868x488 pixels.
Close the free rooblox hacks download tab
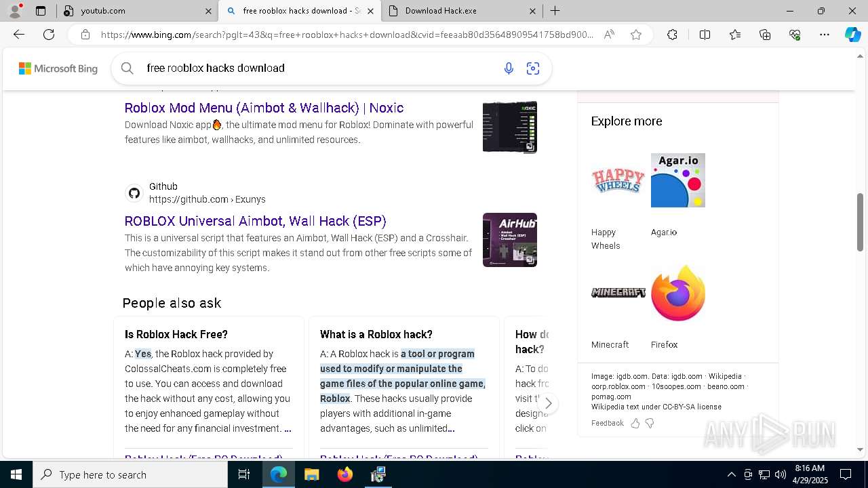coord(370,11)
